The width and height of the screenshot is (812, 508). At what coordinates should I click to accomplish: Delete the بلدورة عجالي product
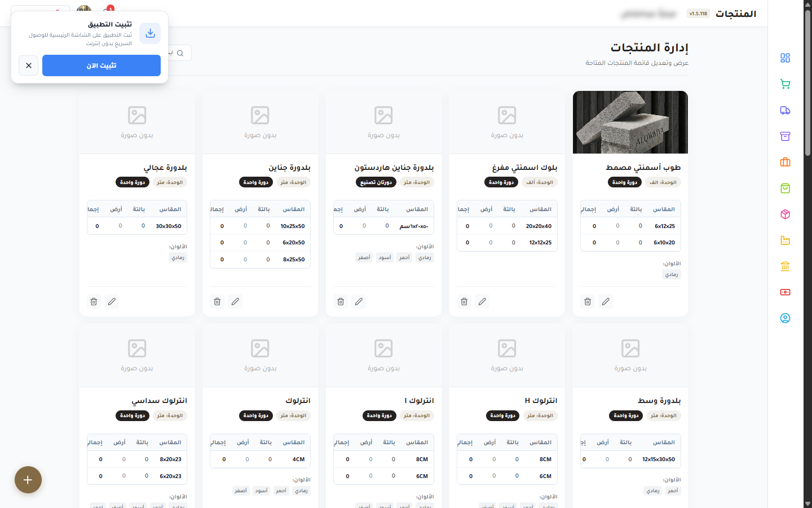[x=94, y=301]
